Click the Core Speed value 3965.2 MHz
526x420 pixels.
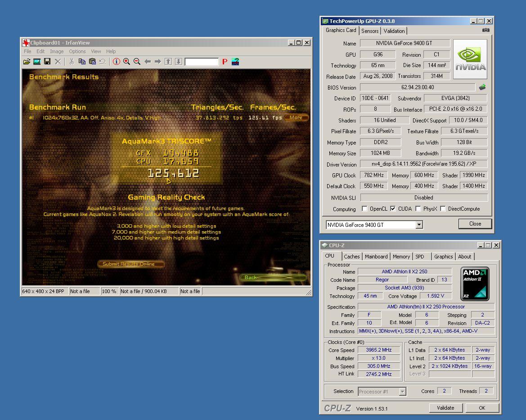[x=379, y=350]
